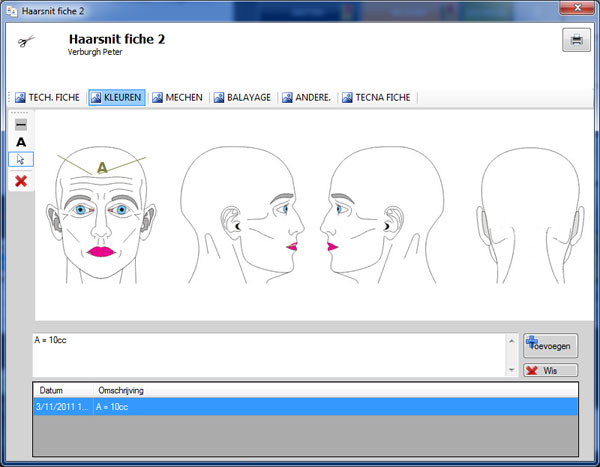The image size is (600, 467).
Task: Select the text A tool
Action: tap(21, 142)
